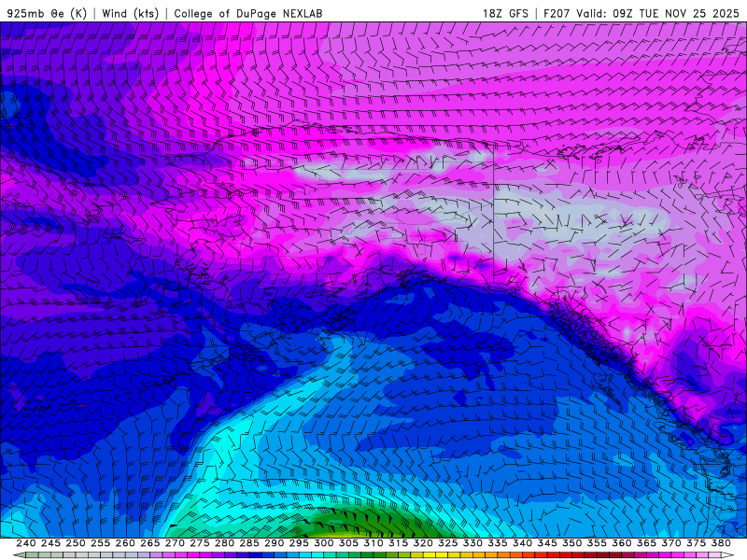The height and width of the screenshot is (560, 747).
Task: Click the "18Z GFS" model run label
Action: click(505, 13)
